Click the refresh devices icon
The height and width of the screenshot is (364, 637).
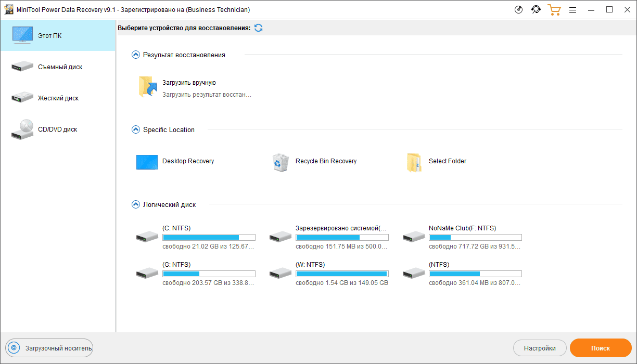pyautogui.click(x=259, y=28)
